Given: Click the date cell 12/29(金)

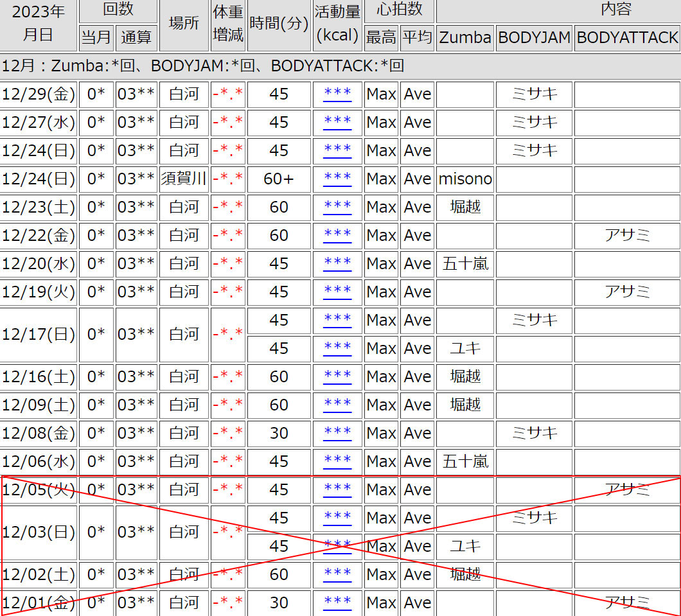Looking at the screenshot, I should 38,94.
